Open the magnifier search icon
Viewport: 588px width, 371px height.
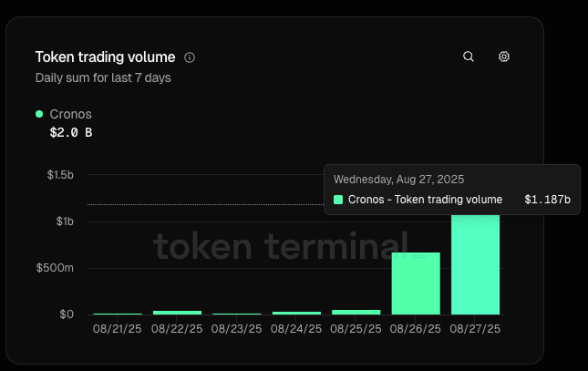469,57
